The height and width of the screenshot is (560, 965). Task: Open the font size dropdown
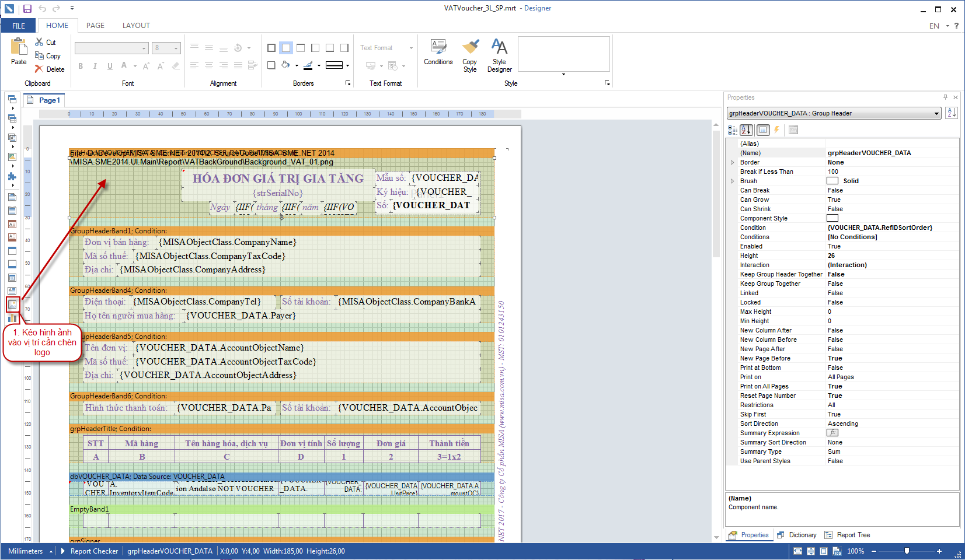(x=176, y=48)
